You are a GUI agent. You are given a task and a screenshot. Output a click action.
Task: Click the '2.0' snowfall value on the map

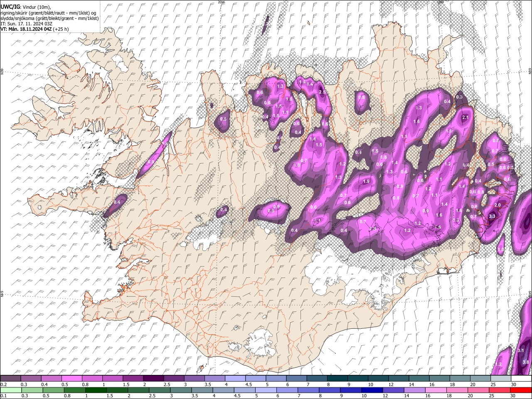click(498, 205)
